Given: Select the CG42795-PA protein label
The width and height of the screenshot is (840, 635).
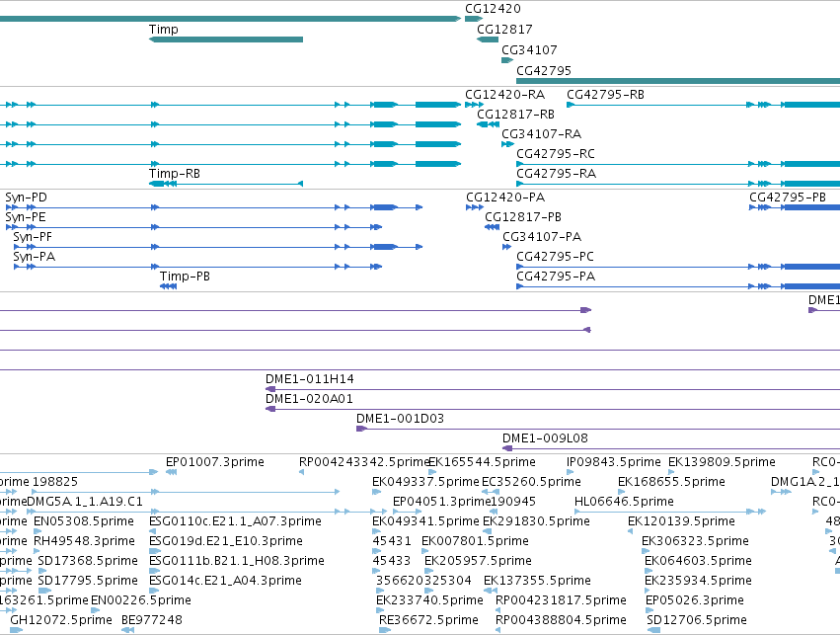Looking at the screenshot, I should [x=556, y=277].
